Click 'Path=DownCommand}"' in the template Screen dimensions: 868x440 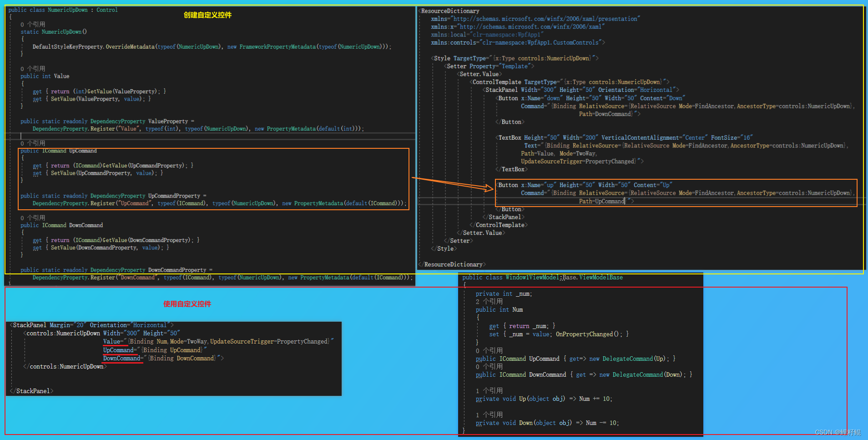[610, 114]
